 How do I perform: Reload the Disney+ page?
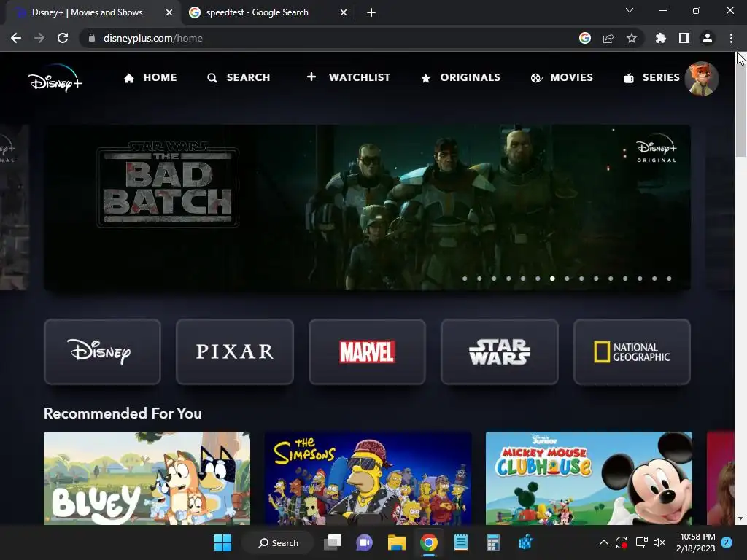click(63, 38)
